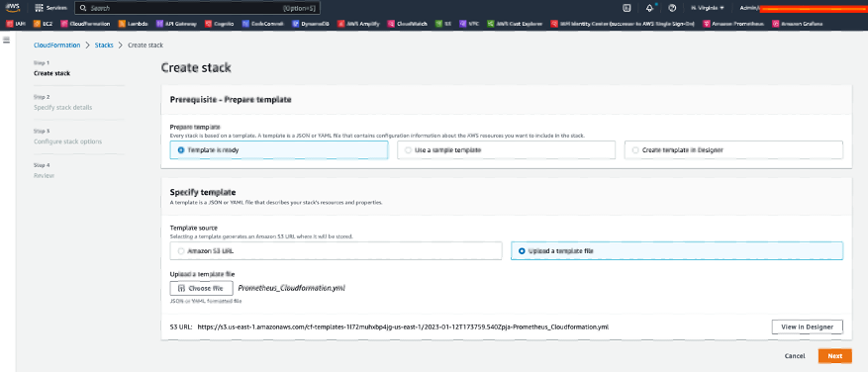Focus the top Search field

197,8
